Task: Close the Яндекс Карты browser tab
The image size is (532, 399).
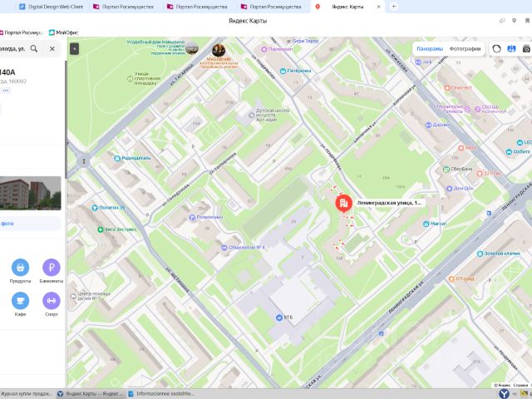Action: (379, 7)
